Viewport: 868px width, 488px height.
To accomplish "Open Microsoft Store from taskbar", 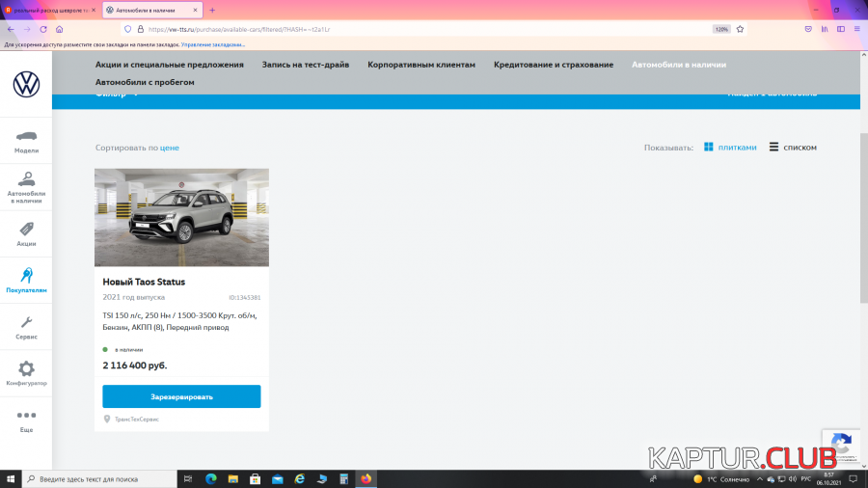I will tap(256, 478).
